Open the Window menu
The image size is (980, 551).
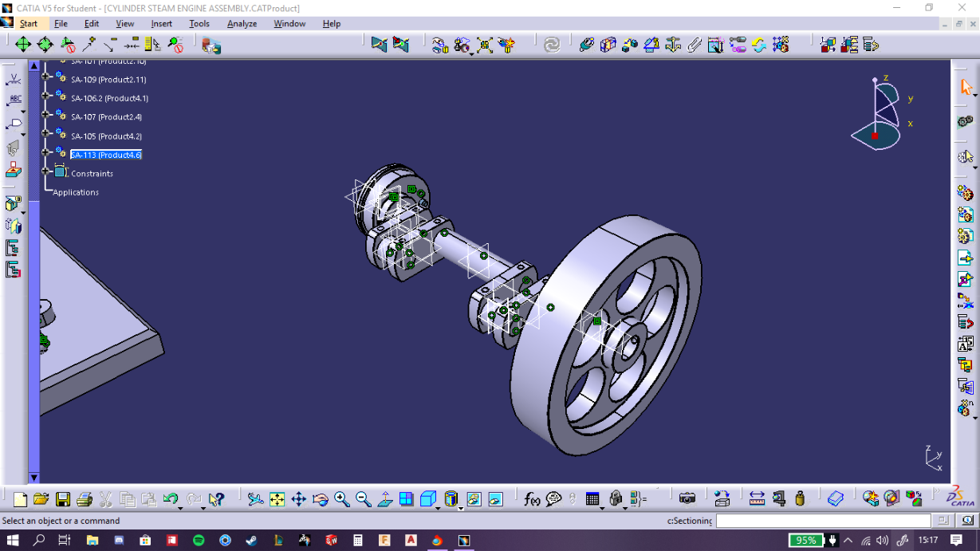[x=289, y=23]
